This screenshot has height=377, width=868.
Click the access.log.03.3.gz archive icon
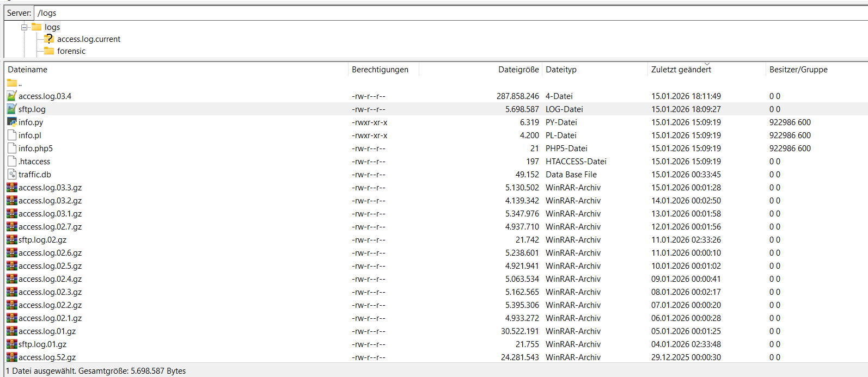point(12,188)
